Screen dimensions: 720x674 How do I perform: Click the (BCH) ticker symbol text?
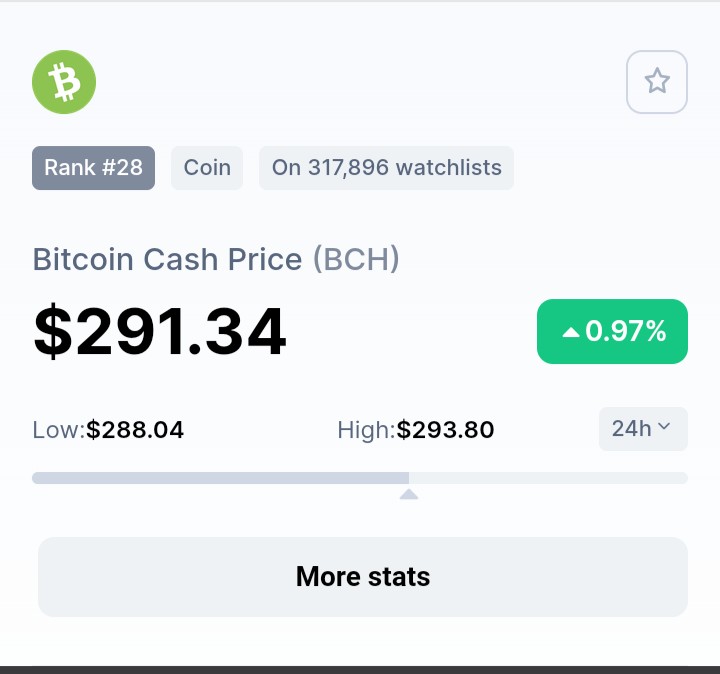tap(356, 259)
